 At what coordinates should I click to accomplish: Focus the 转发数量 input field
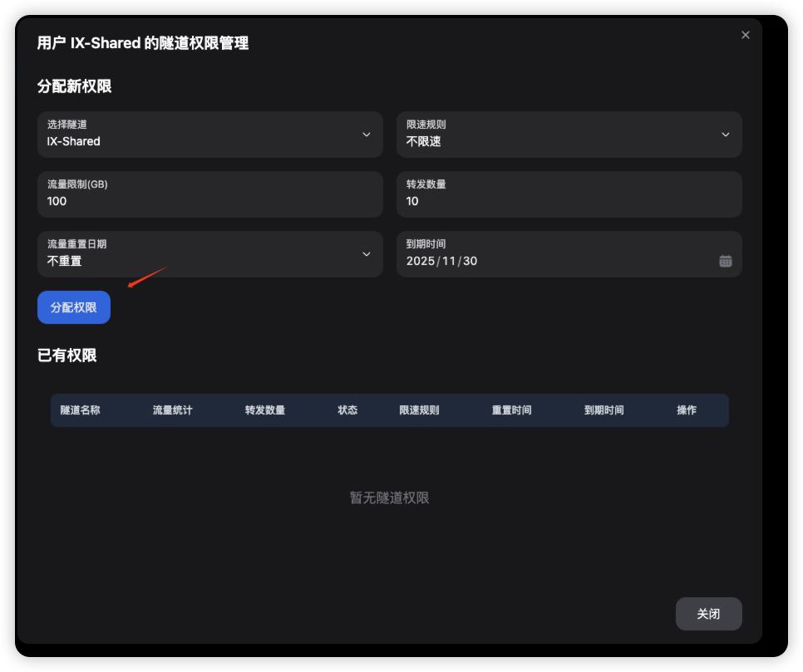[x=569, y=201]
